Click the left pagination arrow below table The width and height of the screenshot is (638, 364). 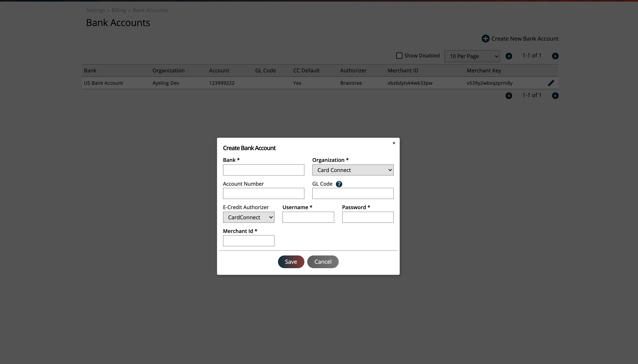click(x=509, y=95)
